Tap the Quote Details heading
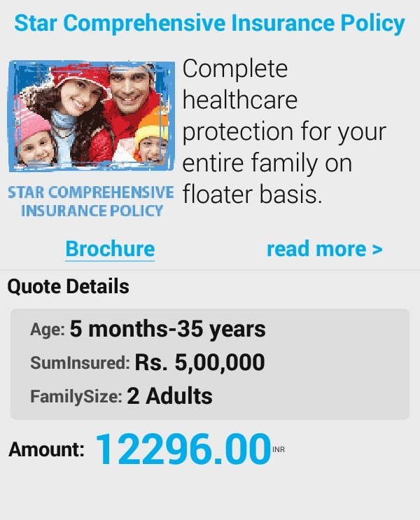The image size is (420, 520). [69, 286]
